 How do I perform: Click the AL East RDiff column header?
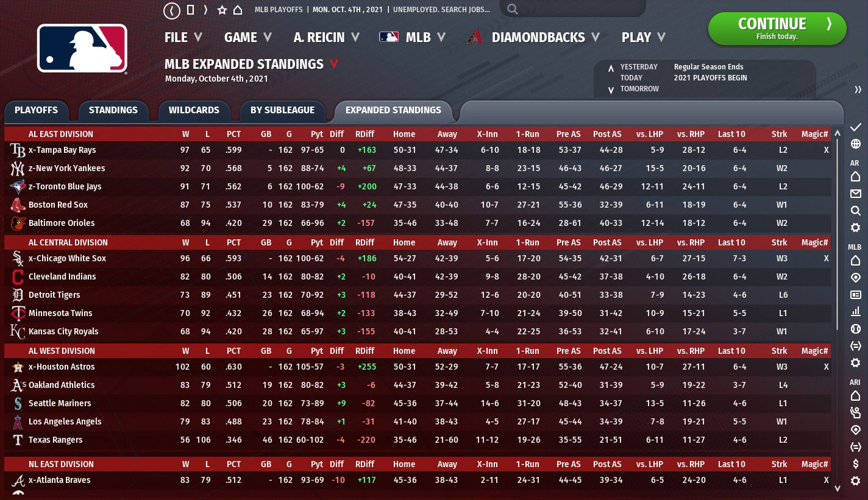(365, 134)
